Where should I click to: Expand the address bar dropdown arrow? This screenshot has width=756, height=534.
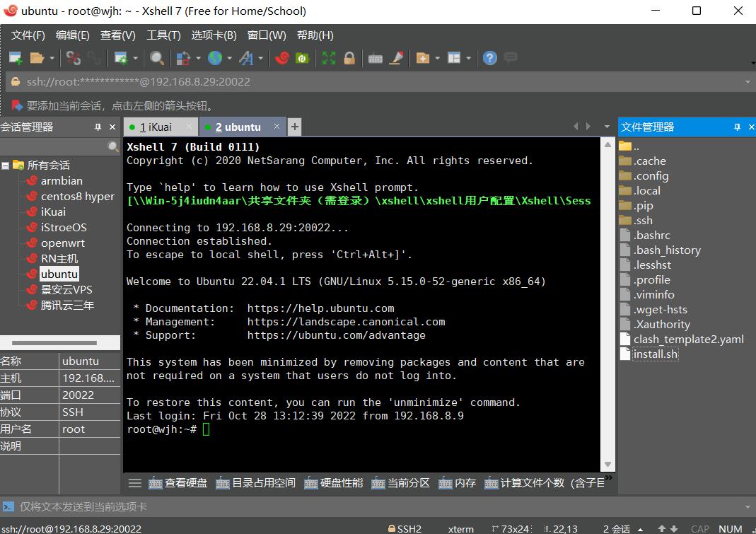tap(748, 82)
